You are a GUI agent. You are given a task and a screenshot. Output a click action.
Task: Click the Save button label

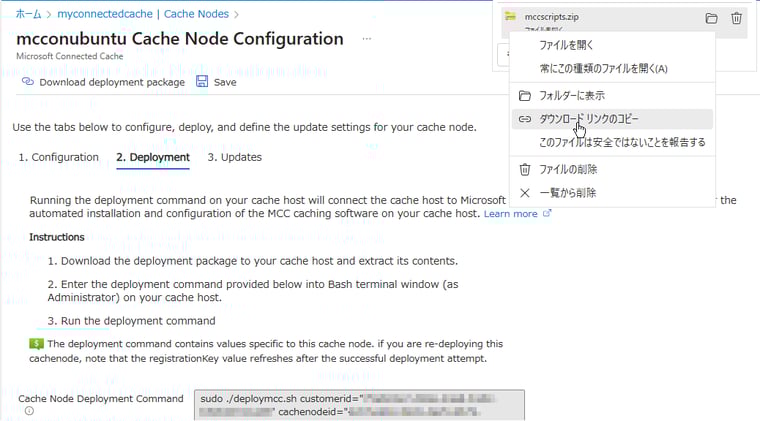[225, 82]
